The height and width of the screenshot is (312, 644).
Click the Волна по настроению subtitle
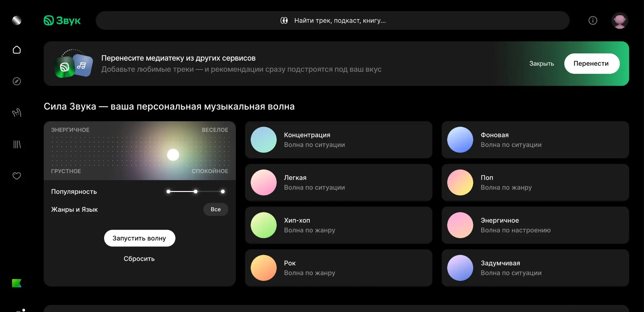click(516, 230)
